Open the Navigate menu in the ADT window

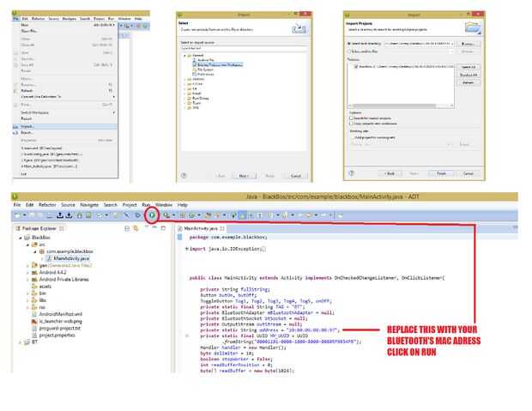[x=89, y=205]
